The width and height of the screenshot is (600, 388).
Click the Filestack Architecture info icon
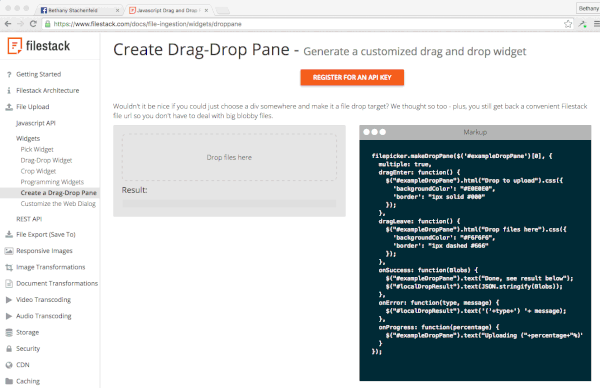(x=9, y=91)
